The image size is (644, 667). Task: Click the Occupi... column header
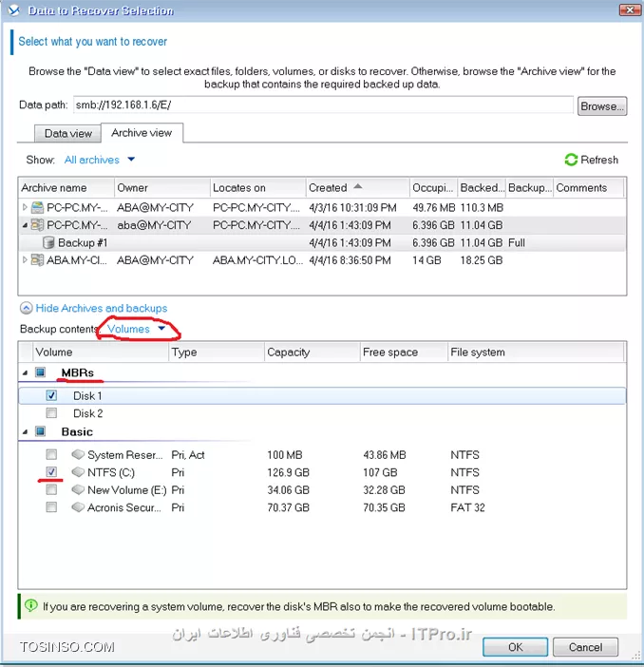[433, 187]
